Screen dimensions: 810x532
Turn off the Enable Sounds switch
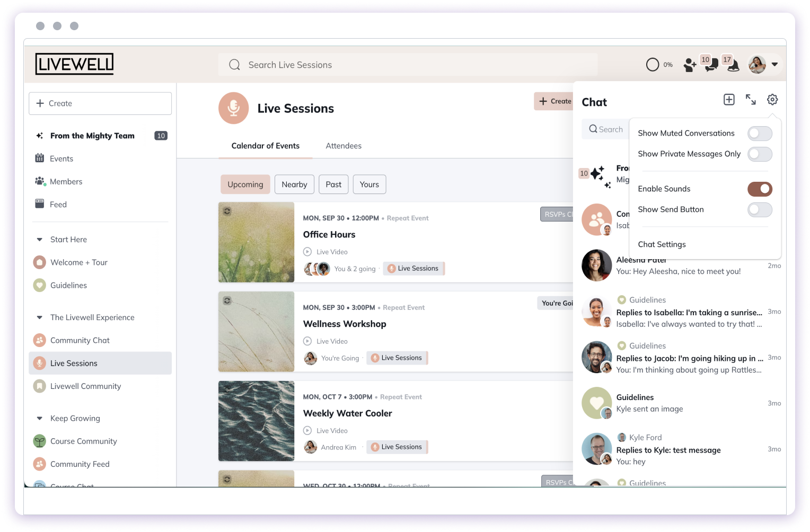click(760, 189)
